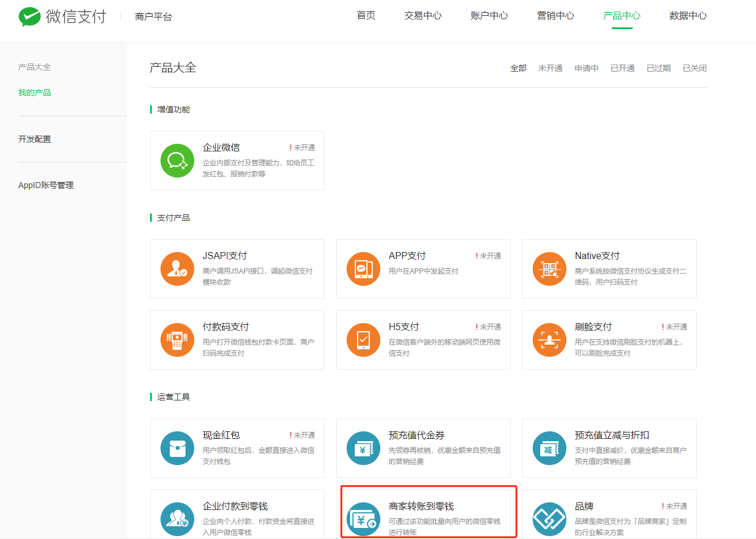Navigate to AppID账号管理
Screen dimensions: 756x539
point(45,185)
